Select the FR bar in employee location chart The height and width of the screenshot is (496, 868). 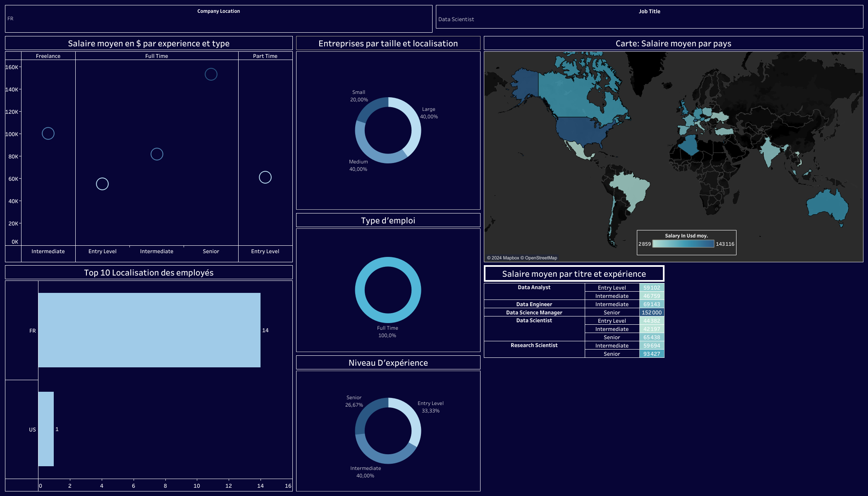(x=149, y=330)
